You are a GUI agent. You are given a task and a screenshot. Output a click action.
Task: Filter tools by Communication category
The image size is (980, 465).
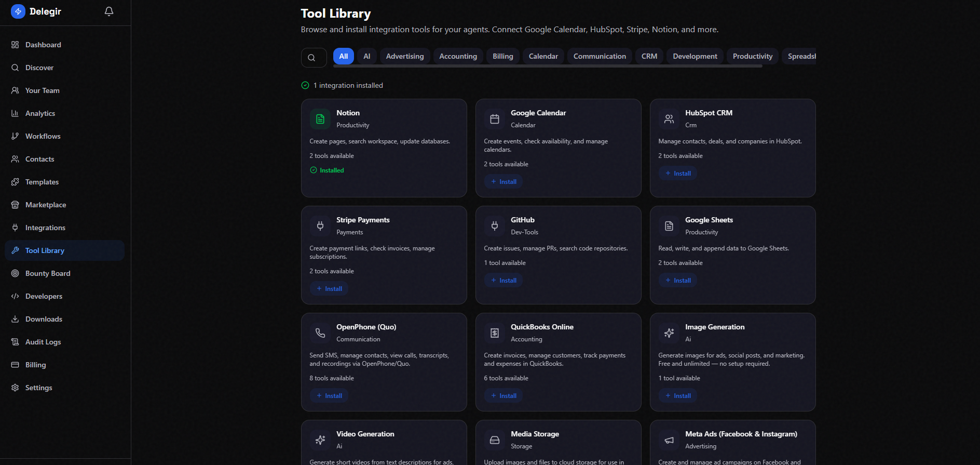click(600, 56)
